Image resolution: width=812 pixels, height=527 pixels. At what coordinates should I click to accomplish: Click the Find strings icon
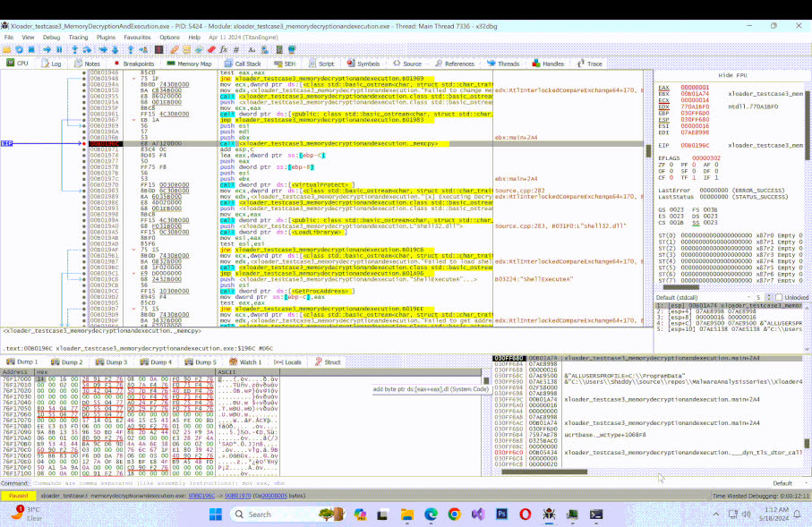tap(252, 50)
